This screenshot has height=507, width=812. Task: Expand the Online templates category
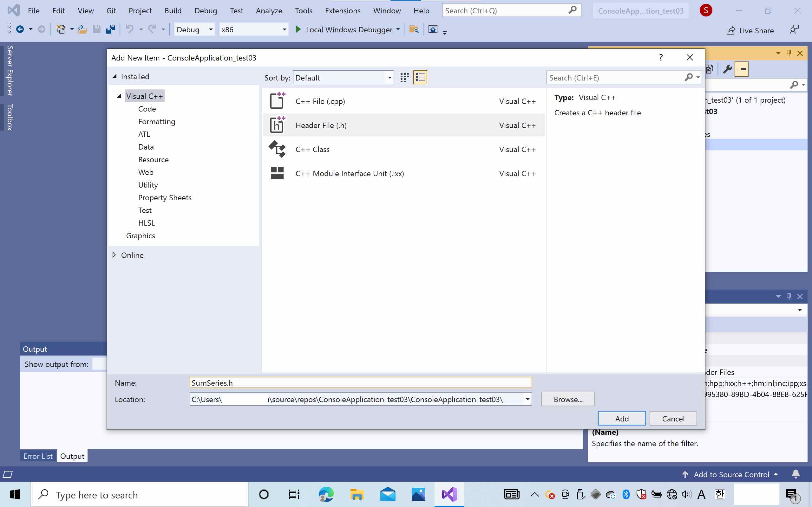click(x=115, y=255)
